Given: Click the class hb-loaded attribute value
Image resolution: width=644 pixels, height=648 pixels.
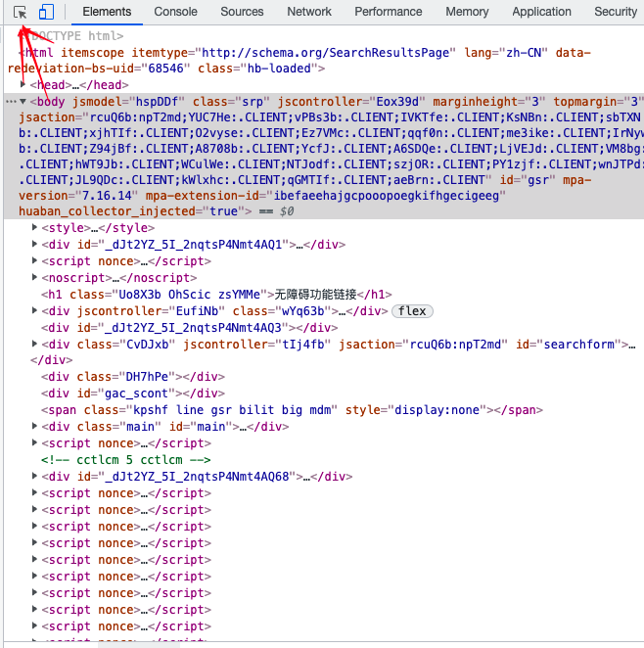Looking at the screenshot, I should [279, 69].
